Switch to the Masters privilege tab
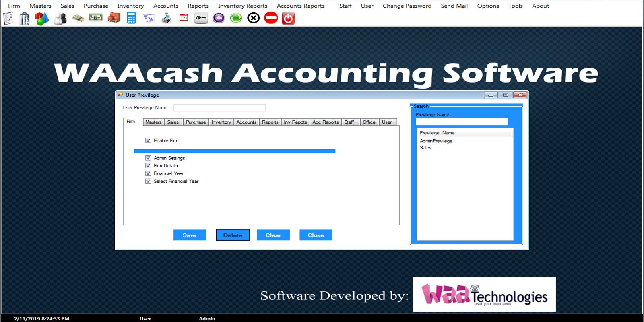The image size is (644, 322). (153, 122)
